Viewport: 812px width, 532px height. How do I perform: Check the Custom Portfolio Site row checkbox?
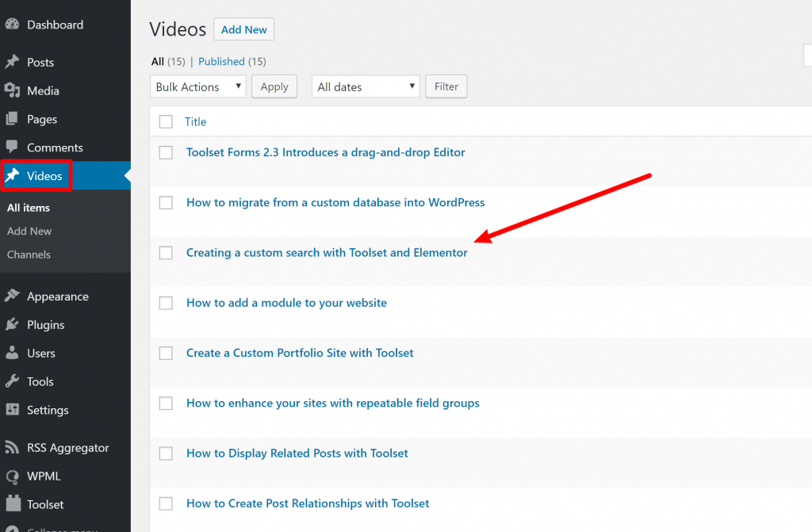(166, 354)
